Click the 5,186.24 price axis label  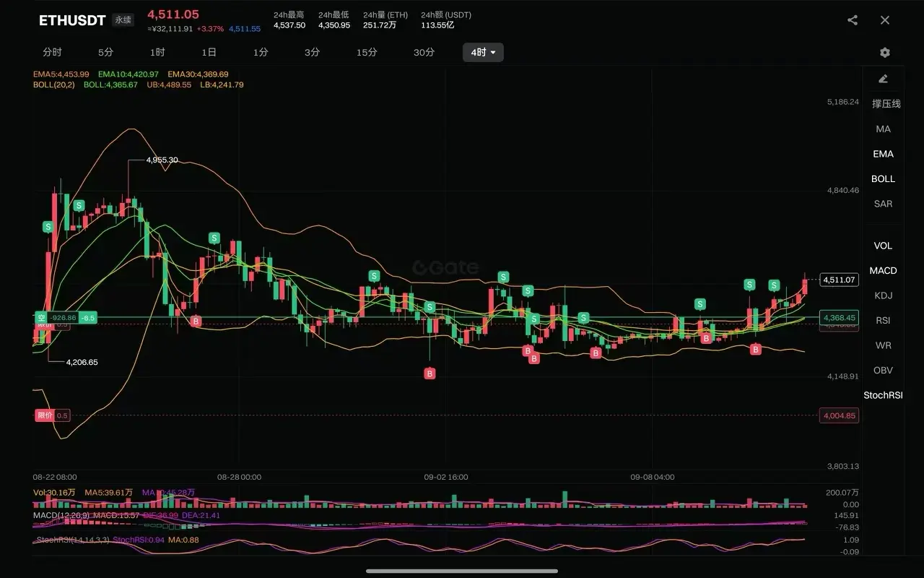(843, 102)
